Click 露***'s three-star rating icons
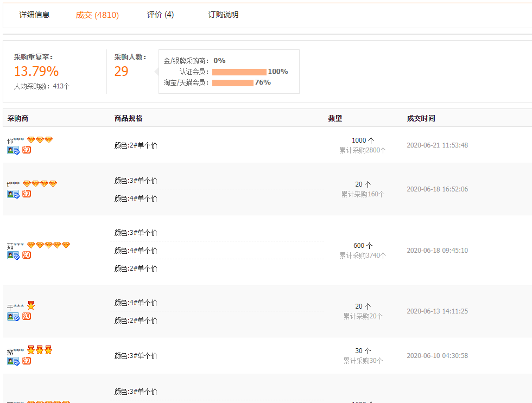Viewport: 532px width, 403px height. 39,350
